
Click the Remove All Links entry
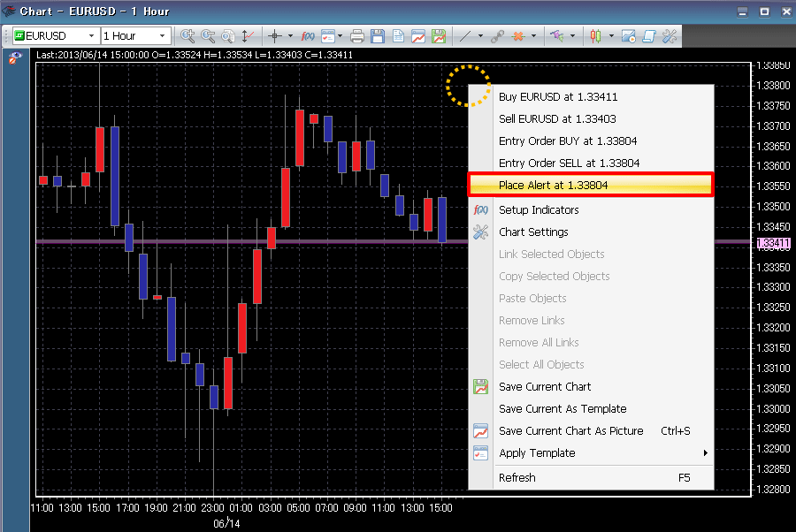click(591, 343)
